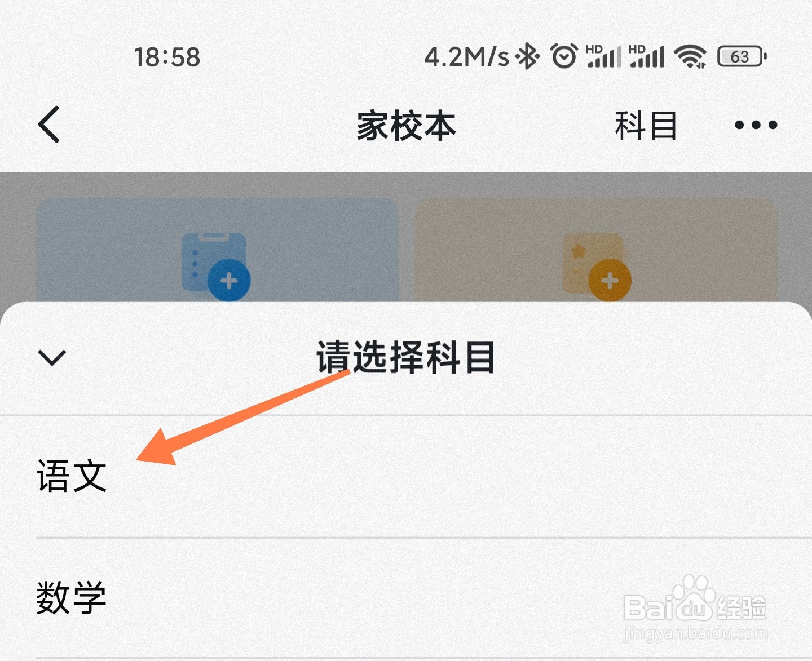Screen dimensions: 812x661
Task: Tap the blue assignment card
Action: pyautogui.click(x=217, y=250)
